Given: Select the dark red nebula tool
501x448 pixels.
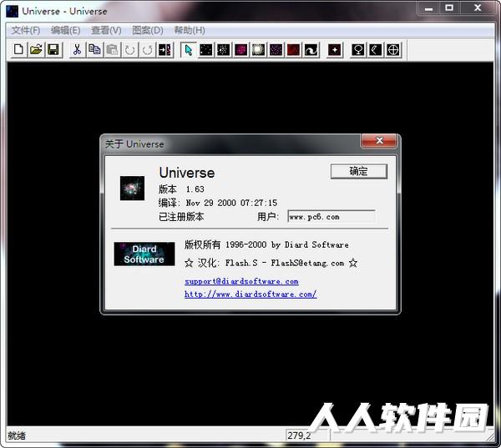Looking at the screenshot, I should [x=294, y=50].
